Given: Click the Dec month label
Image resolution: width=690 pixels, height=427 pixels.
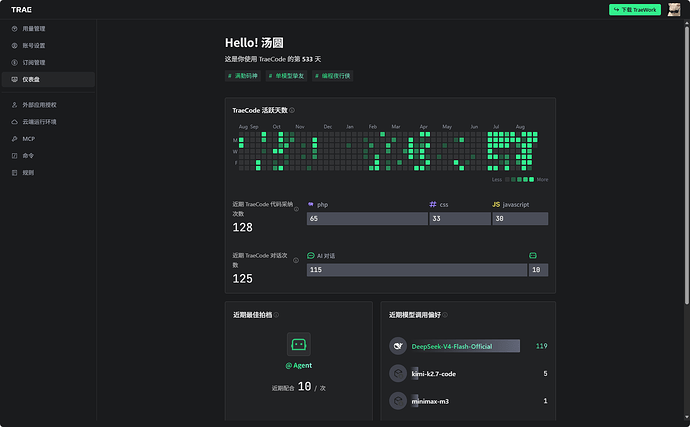Looking at the screenshot, I should (328, 126).
